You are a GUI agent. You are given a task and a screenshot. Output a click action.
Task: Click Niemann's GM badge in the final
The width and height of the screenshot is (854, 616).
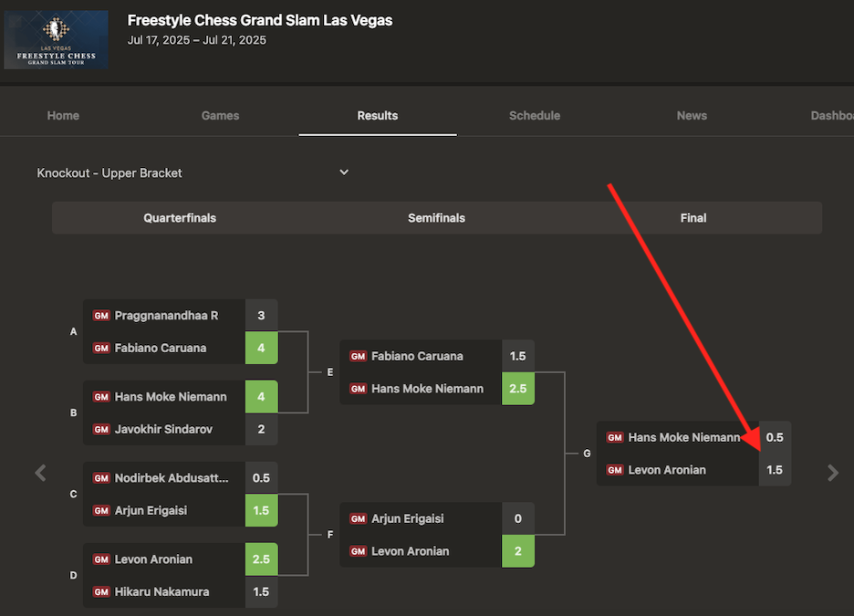coord(615,437)
